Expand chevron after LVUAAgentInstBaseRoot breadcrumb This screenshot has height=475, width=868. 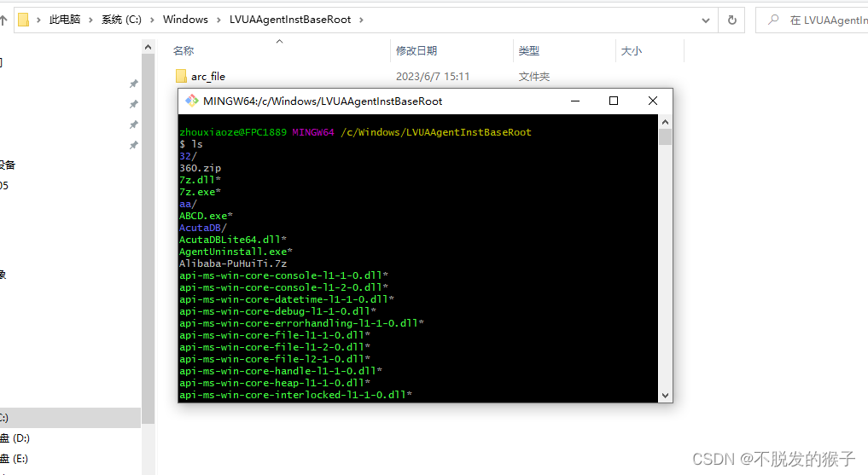361,20
